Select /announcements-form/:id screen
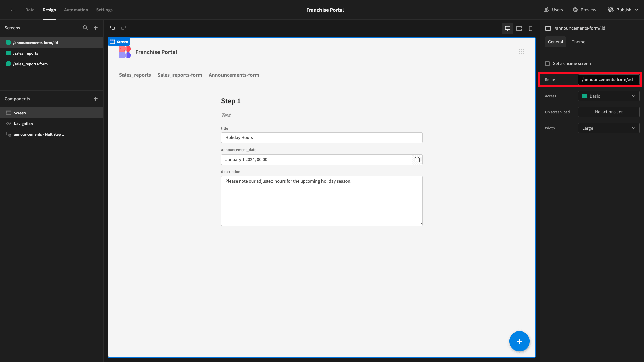 (x=52, y=43)
